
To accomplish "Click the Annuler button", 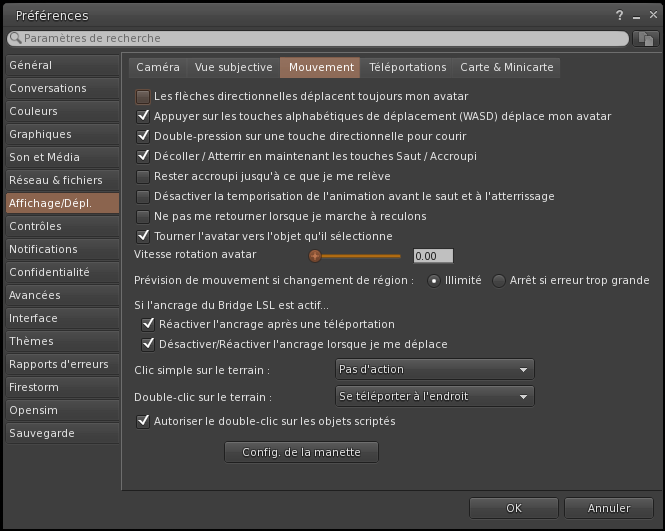I will [x=608, y=508].
